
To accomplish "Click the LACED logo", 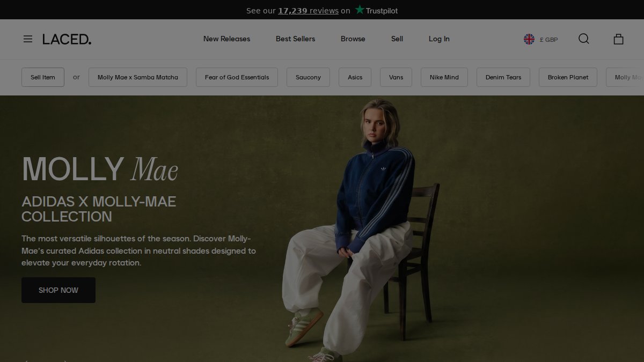I will (x=67, y=39).
